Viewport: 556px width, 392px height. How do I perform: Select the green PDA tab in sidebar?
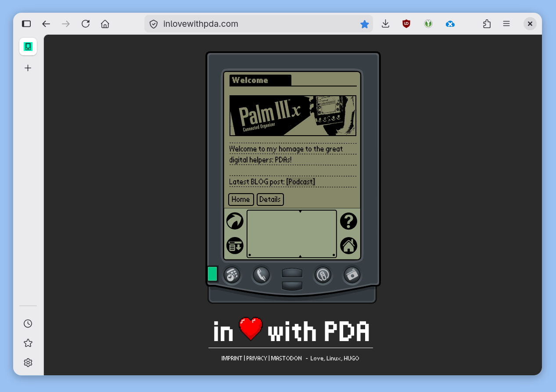(x=28, y=47)
